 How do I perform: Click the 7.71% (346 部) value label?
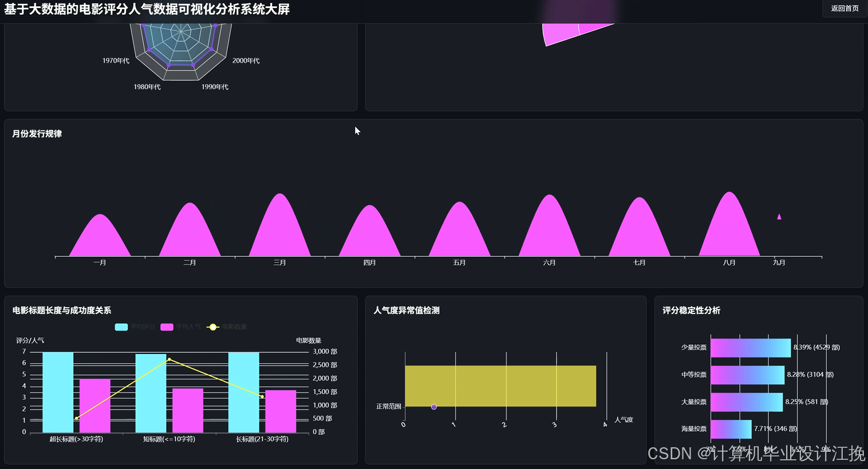coord(775,428)
